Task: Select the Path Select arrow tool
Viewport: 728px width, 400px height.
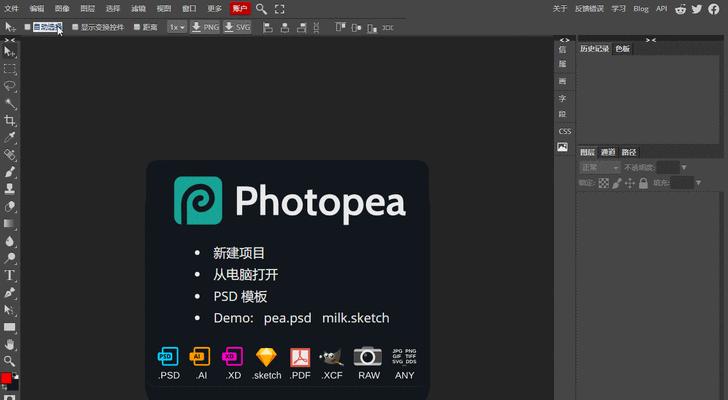Action: tap(10, 310)
